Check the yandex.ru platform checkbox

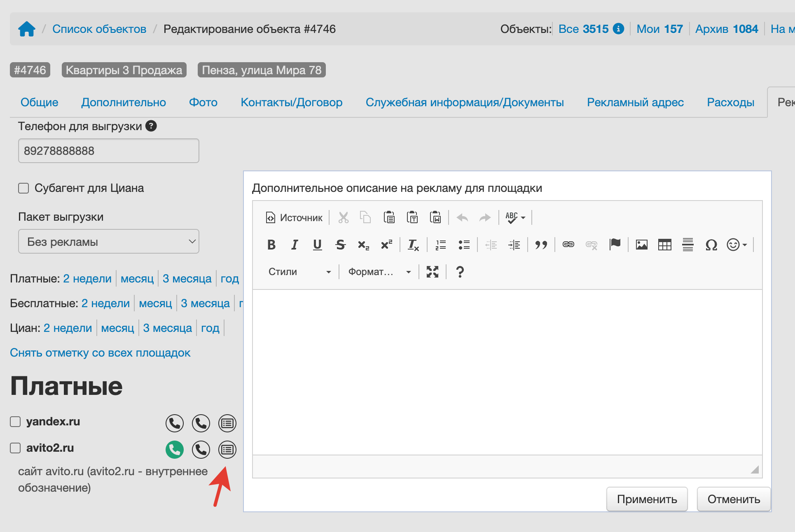(15, 422)
